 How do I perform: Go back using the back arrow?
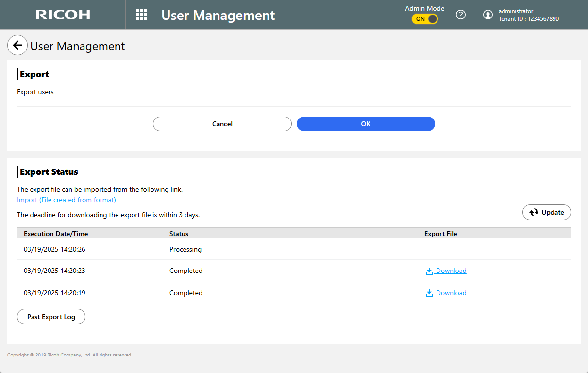coord(17,46)
